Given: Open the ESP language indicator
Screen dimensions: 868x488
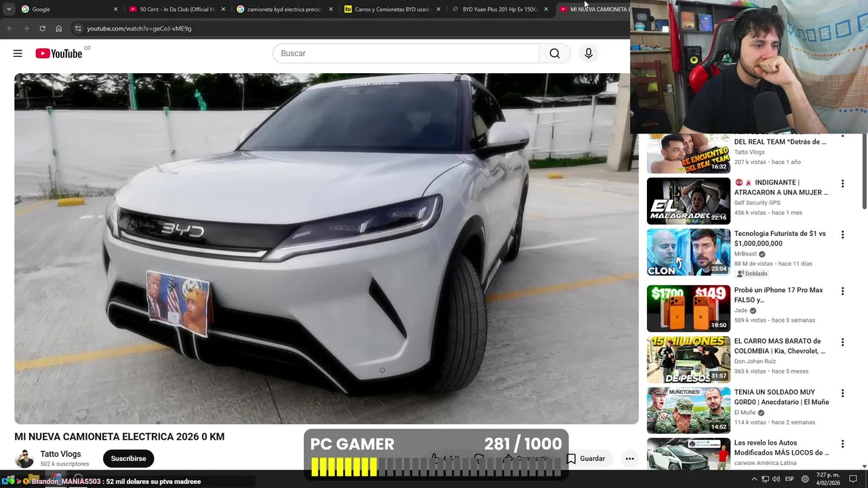Looking at the screenshot, I should coord(789,479).
